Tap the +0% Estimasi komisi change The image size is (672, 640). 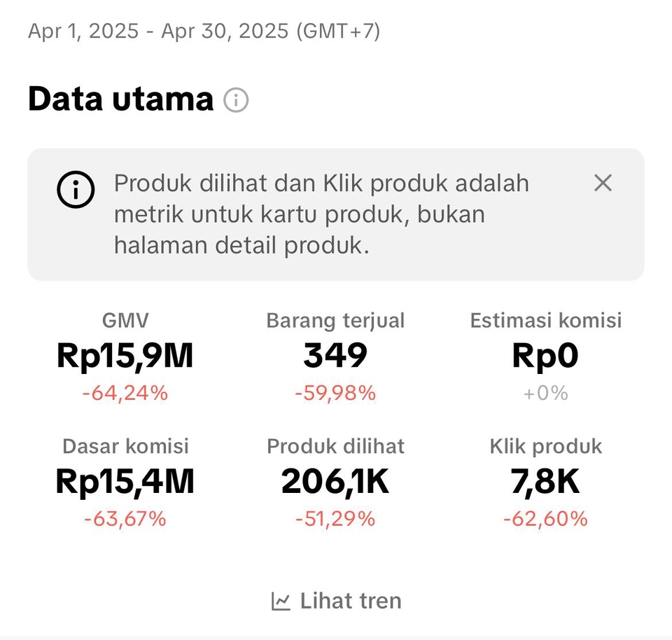[x=545, y=394]
